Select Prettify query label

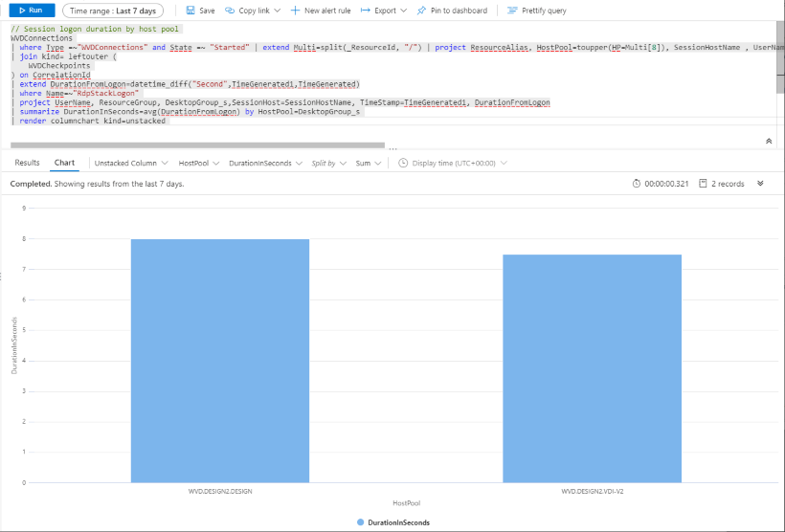pos(544,11)
